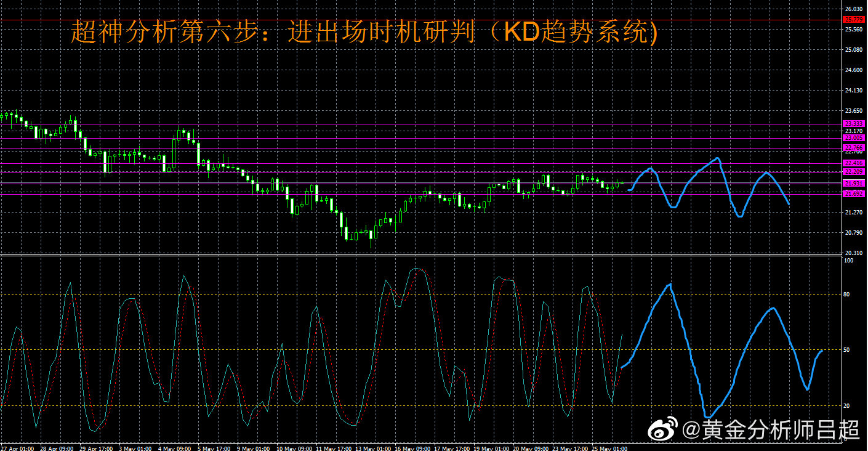The height and width of the screenshot is (451, 868).
Task: Click the 24.600 price axis value
Action: pyautogui.click(x=853, y=70)
